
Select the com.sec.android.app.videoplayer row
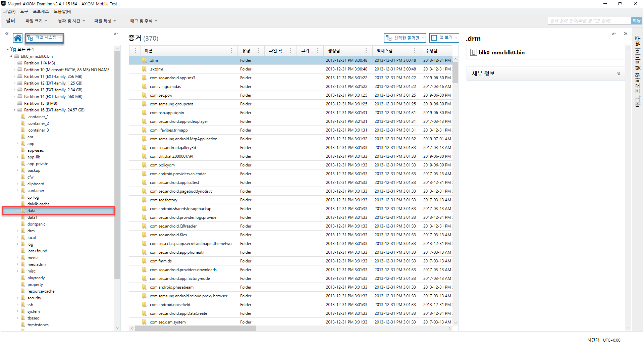pos(291,121)
